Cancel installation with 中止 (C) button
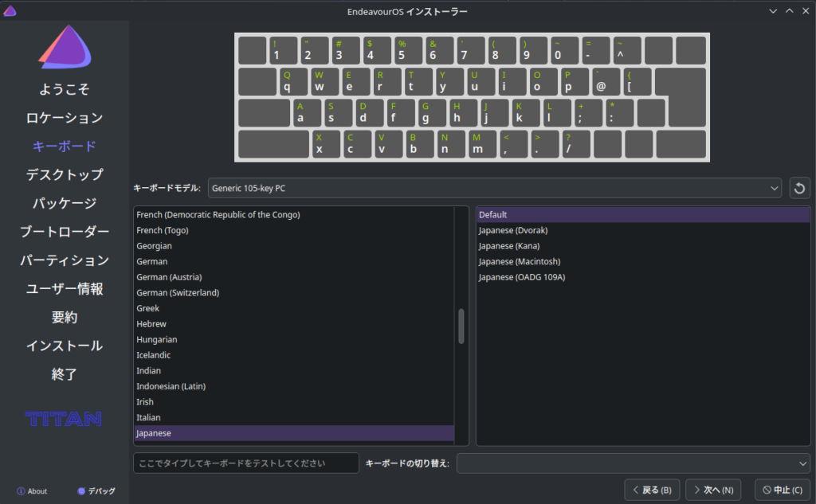816x504 pixels. [783, 489]
